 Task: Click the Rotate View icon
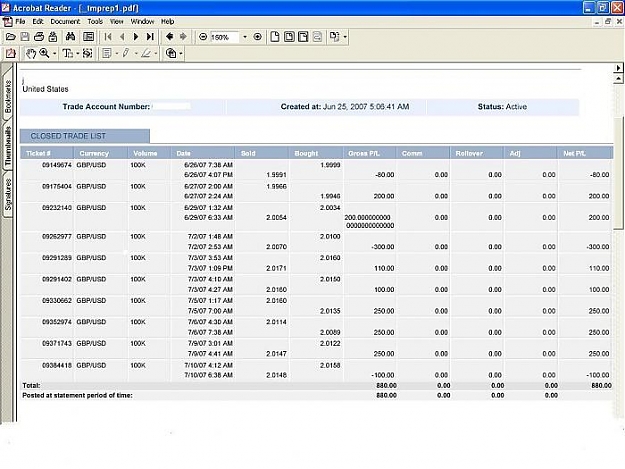click(x=334, y=37)
